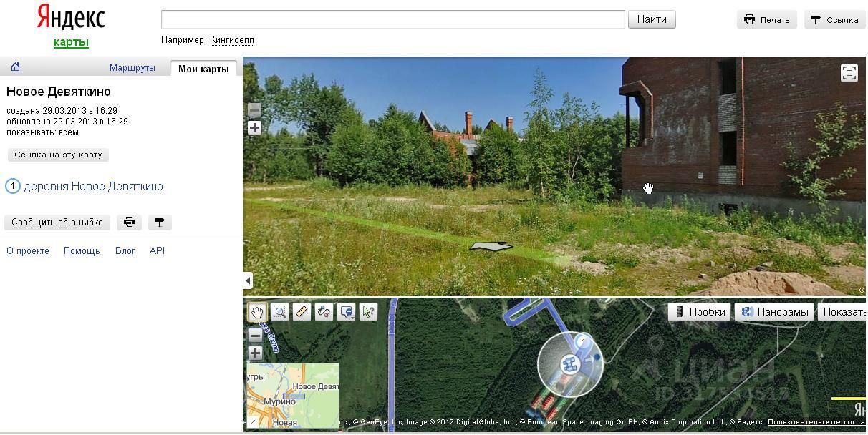
Task: Click Сообщить об ошибке button
Action: point(57,223)
